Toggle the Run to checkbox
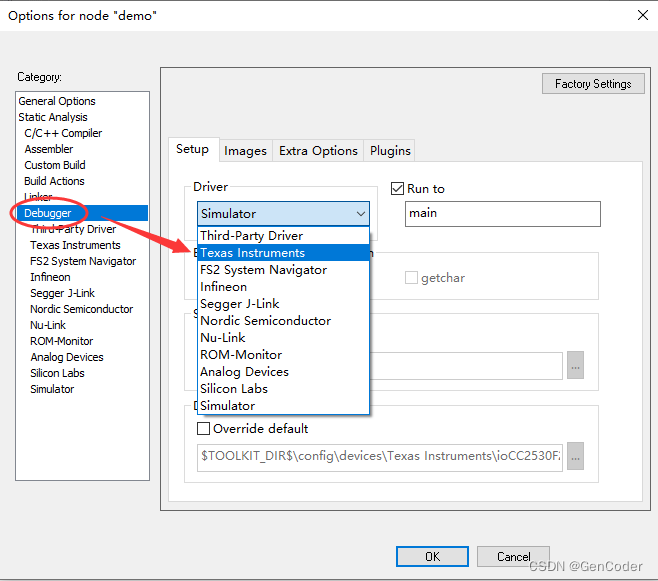The image size is (658, 581). click(397, 189)
